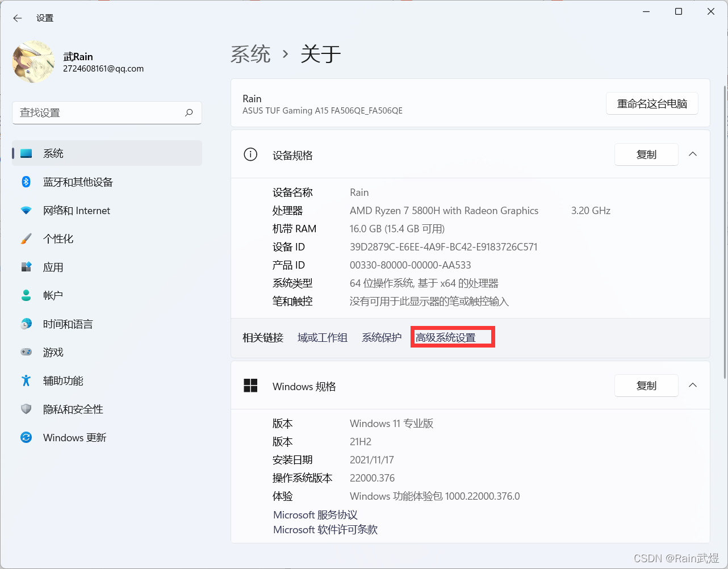Image resolution: width=728 pixels, height=569 pixels.
Task: Click the 时间和语言 globe clock icon
Action: [26, 324]
